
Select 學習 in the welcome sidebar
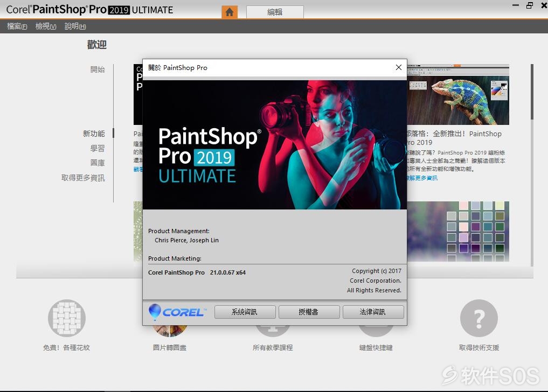tap(98, 148)
